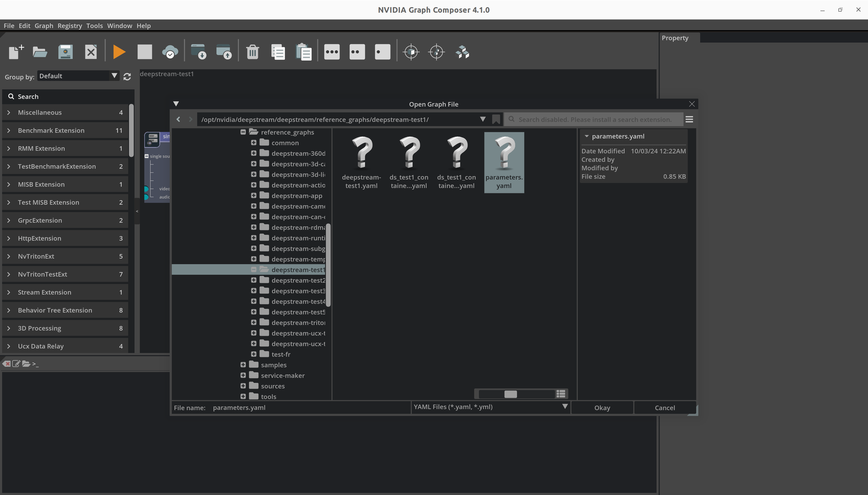Open the Group by Default dropdown
The width and height of the screenshot is (868, 495).
(78, 76)
